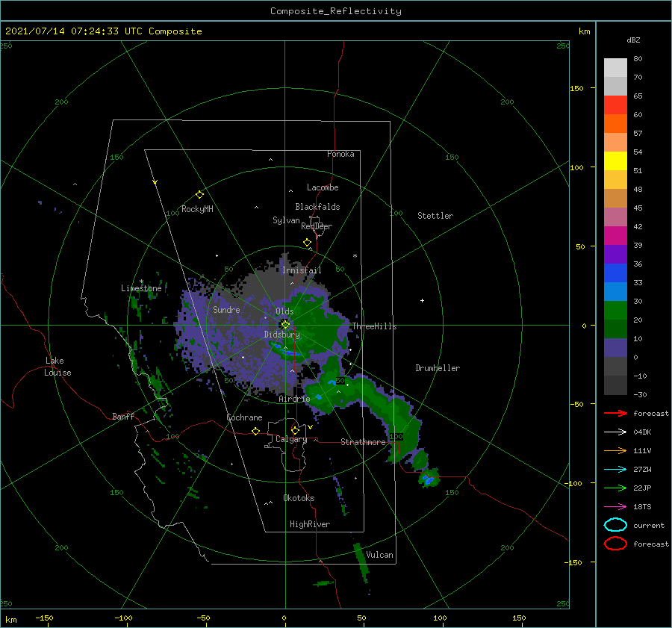Click the Okotoks label

[x=299, y=498]
